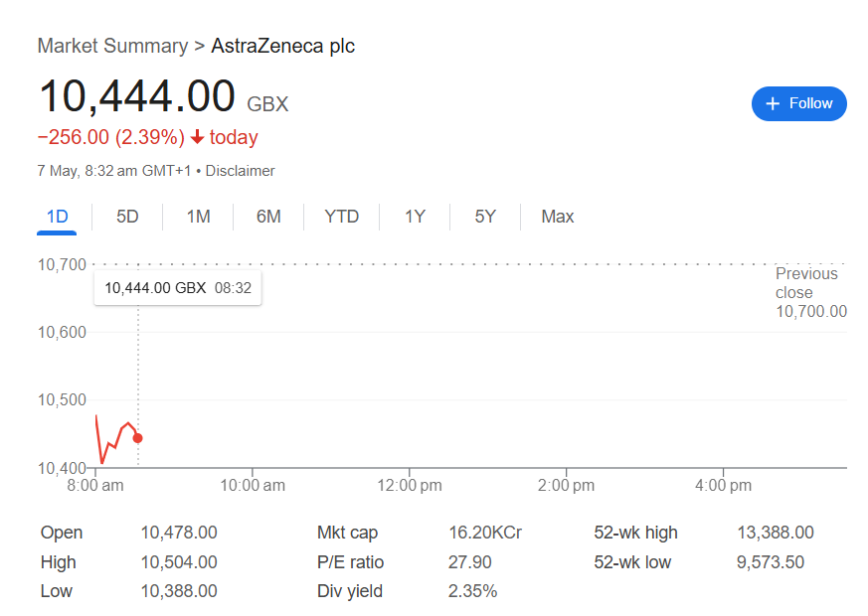Select the Max time range tab

pyautogui.click(x=558, y=217)
